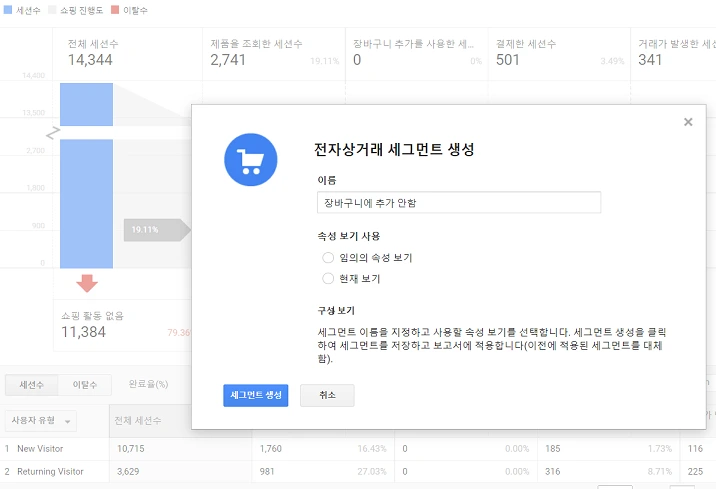Click the 결제한 세션수 value 501
The height and width of the screenshot is (489, 716).
[x=508, y=60]
